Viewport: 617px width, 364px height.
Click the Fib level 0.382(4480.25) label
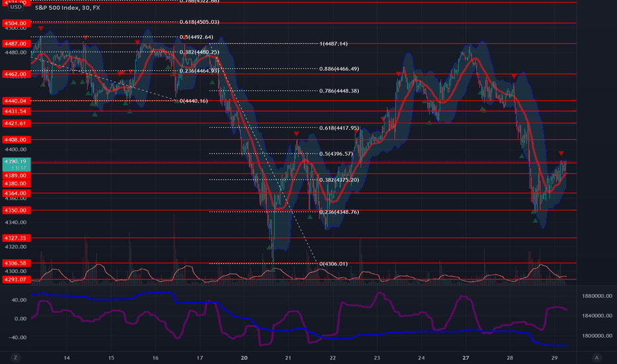(199, 52)
